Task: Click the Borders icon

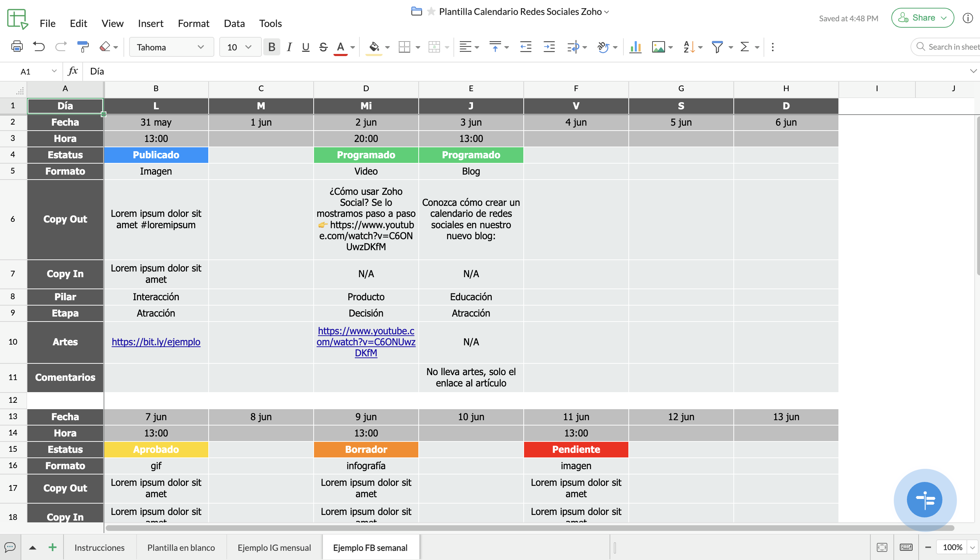Action: [404, 47]
